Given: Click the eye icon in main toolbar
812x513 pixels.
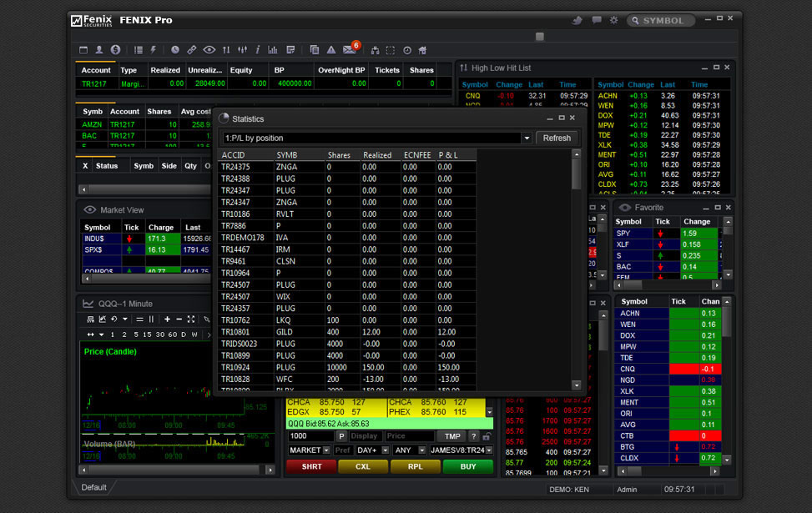Looking at the screenshot, I should click(x=209, y=50).
